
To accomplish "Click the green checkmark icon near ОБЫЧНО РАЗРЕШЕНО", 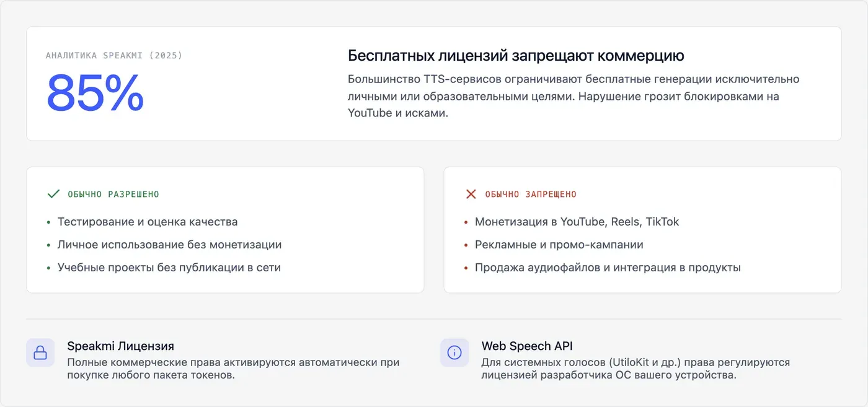I will click(x=53, y=194).
